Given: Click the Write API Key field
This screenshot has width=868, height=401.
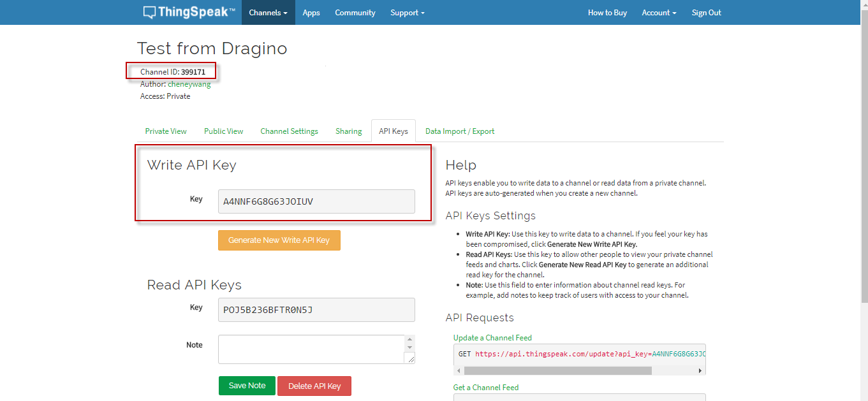Looking at the screenshot, I should (x=316, y=201).
